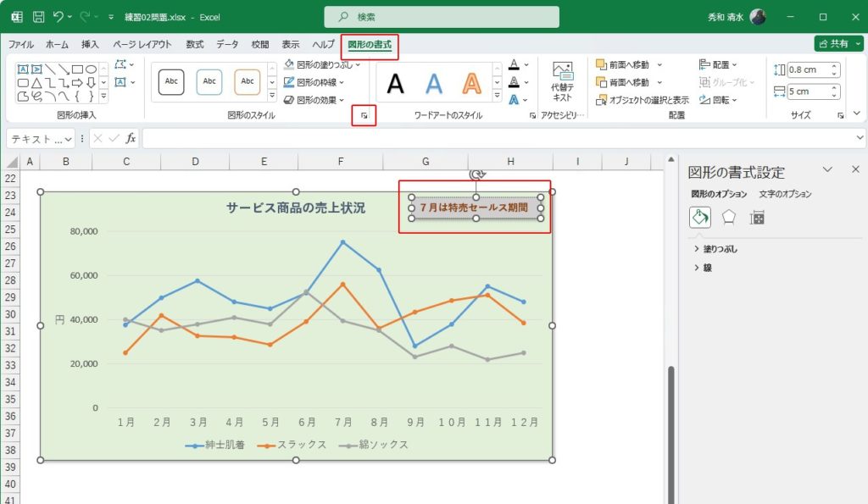This screenshot has height=504, width=868.
Task: Expand the 線 section in format pane
Action: point(707,268)
